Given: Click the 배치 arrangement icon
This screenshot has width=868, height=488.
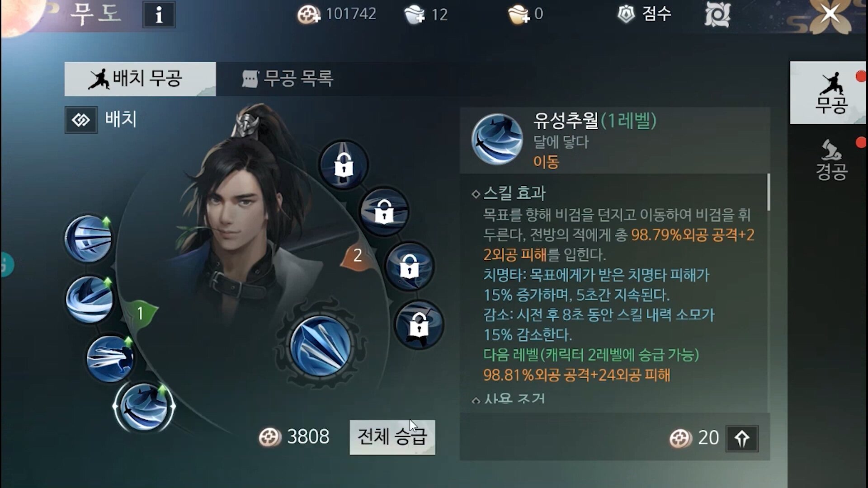Looking at the screenshot, I should pos(81,120).
